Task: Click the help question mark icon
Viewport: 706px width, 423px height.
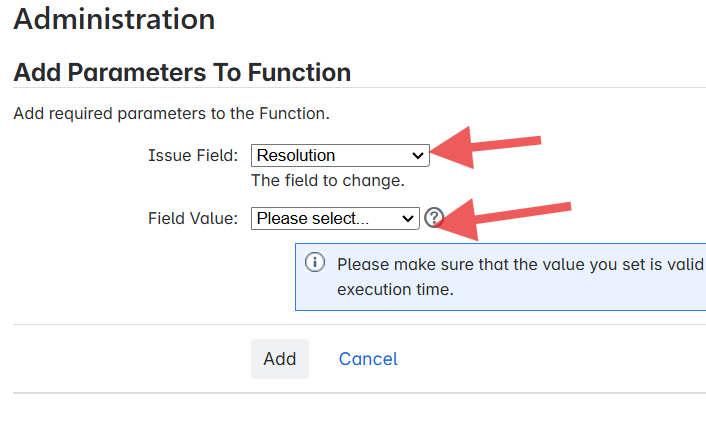Action: click(434, 218)
